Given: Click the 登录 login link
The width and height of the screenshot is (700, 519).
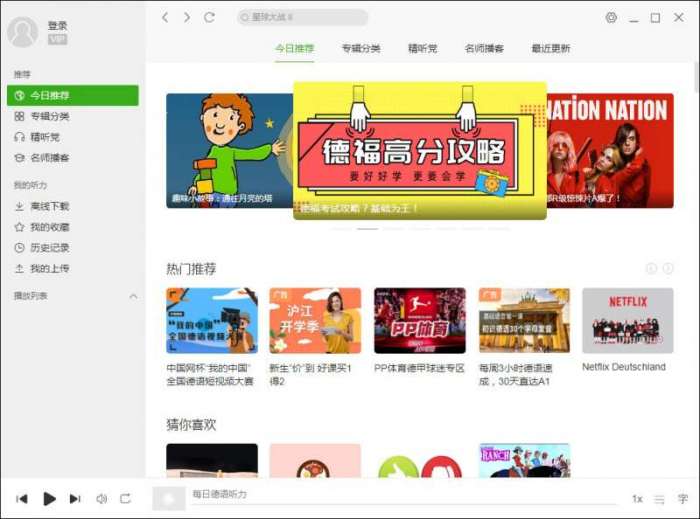Looking at the screenshot, I should click(58, 25).
